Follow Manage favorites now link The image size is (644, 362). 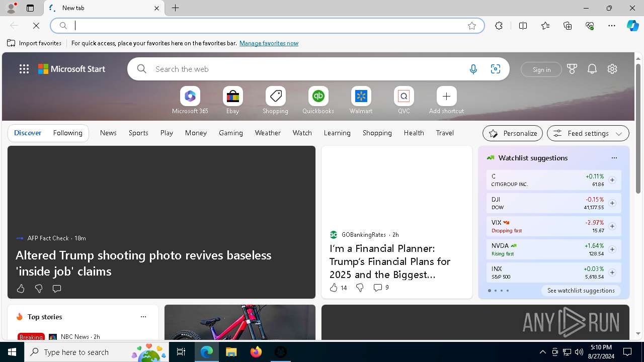tap(269, 43)
